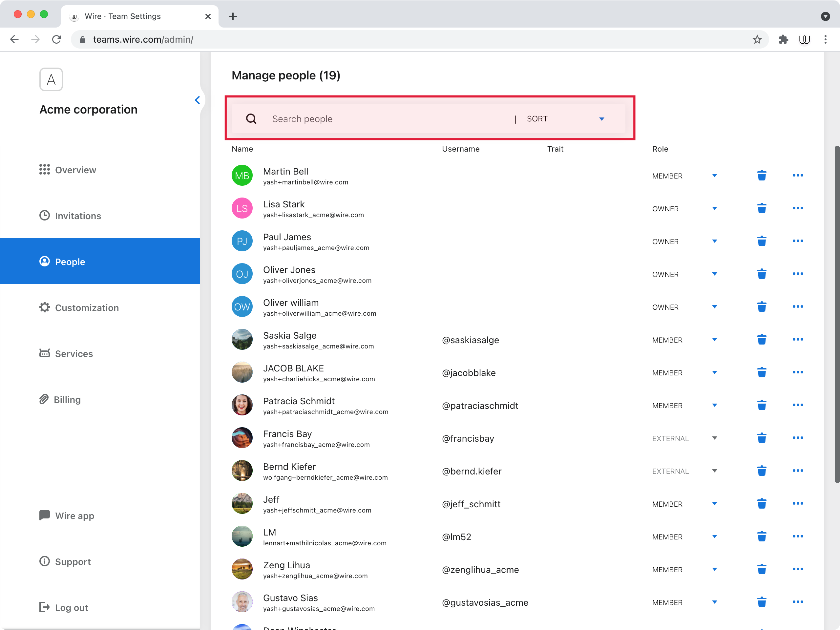Click username @jeff_schmitt
Screen dimensions: 840x630
(x=471, y=504)
